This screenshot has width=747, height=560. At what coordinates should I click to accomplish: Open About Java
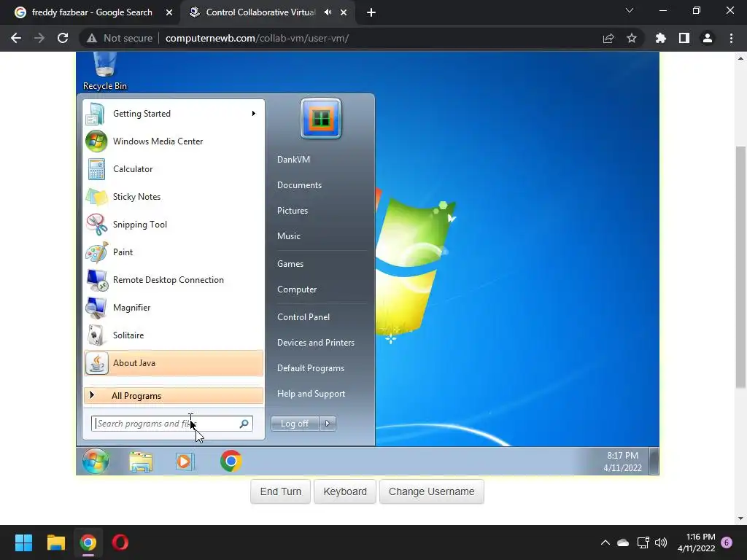click(x=174, y=363)
